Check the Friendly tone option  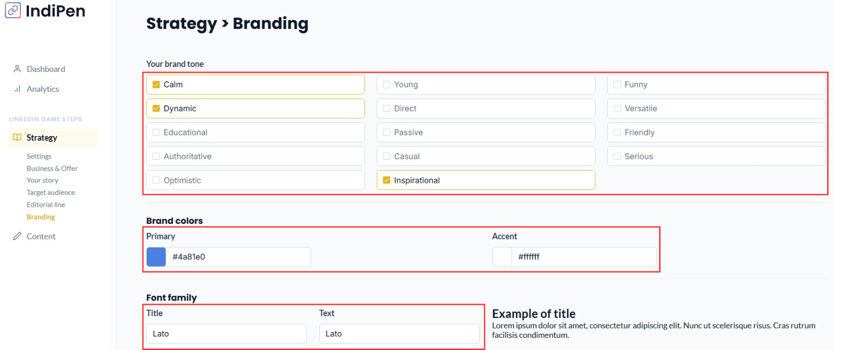[617, 132]
